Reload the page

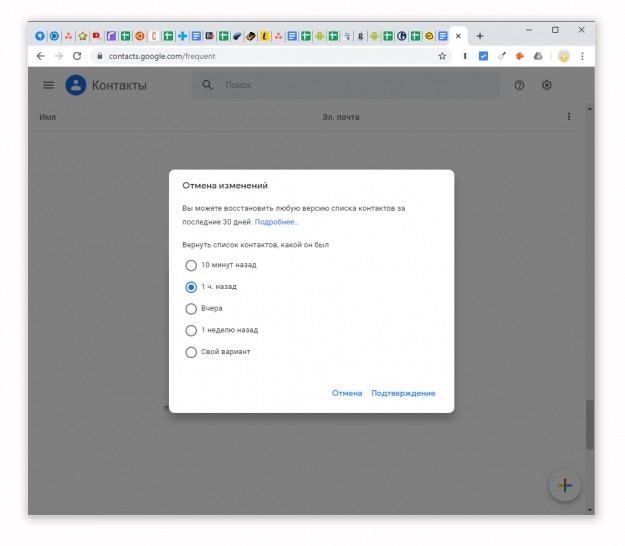click(x=77, y=56)
